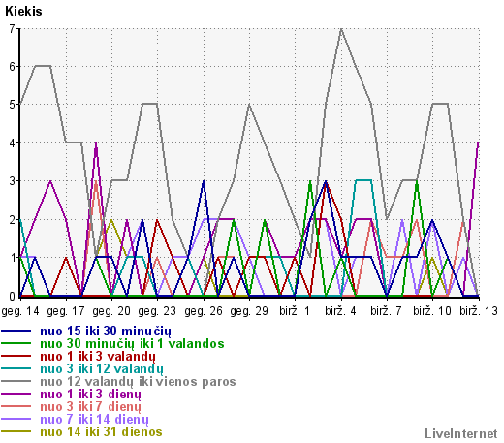Screen dimensions: 504x443
Task: Click 'nuo 12 valandų iki vienos paros' legend label
Action: [x=138, y=382]
